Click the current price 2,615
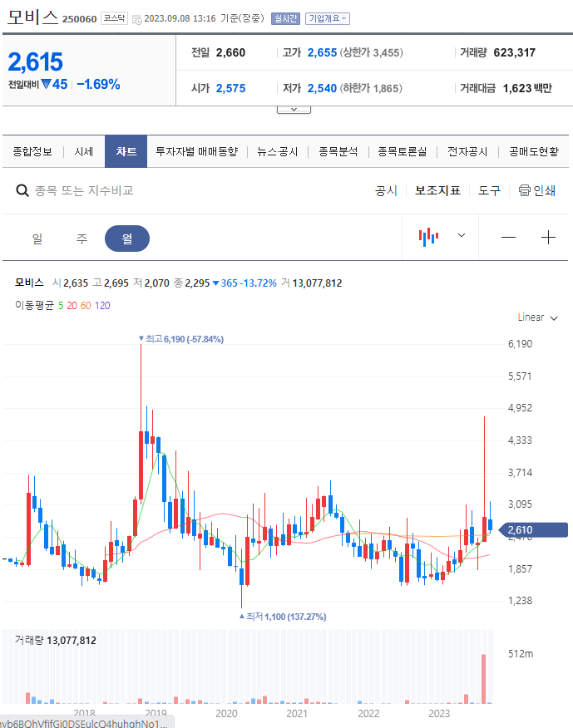Screen dimensions: 573x728 [35, 61]
